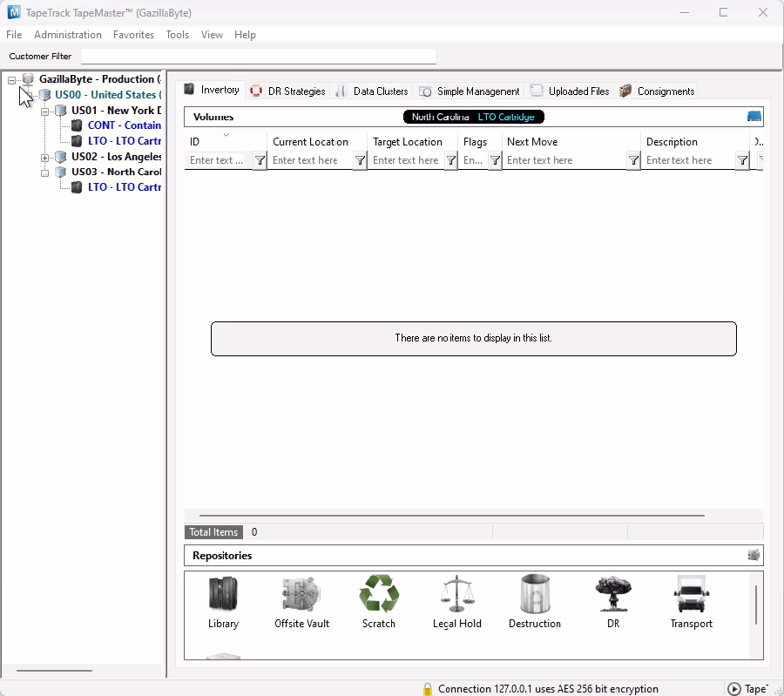
Task: Open the Destruction trash can repository
Action: pyautogui.click(x=535, y=593)
